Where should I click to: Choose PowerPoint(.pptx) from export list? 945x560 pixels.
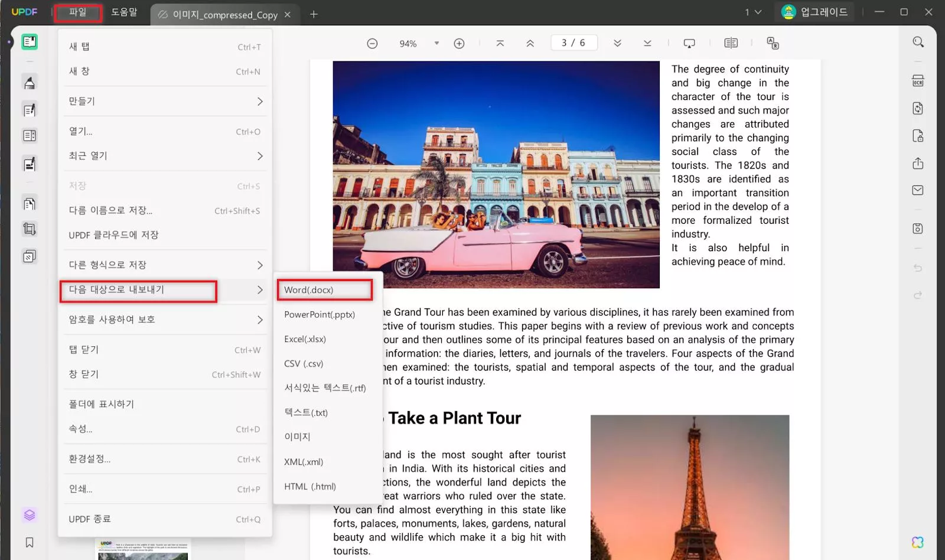point(320,315)
